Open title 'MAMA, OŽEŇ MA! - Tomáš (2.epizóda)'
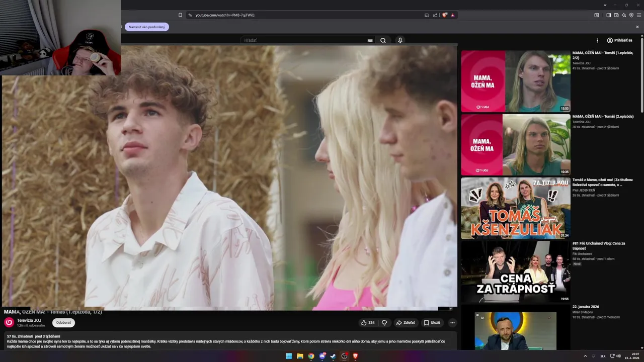 [x=603, y=117]
